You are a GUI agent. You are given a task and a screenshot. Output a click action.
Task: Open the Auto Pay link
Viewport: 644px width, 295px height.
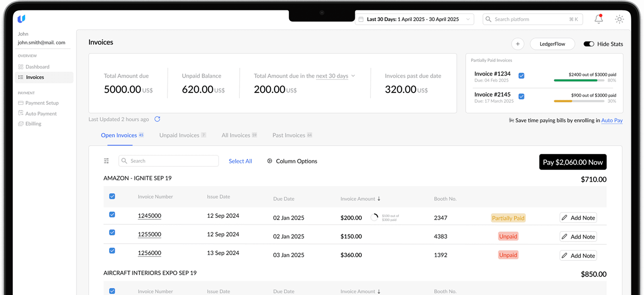point(612,120)
